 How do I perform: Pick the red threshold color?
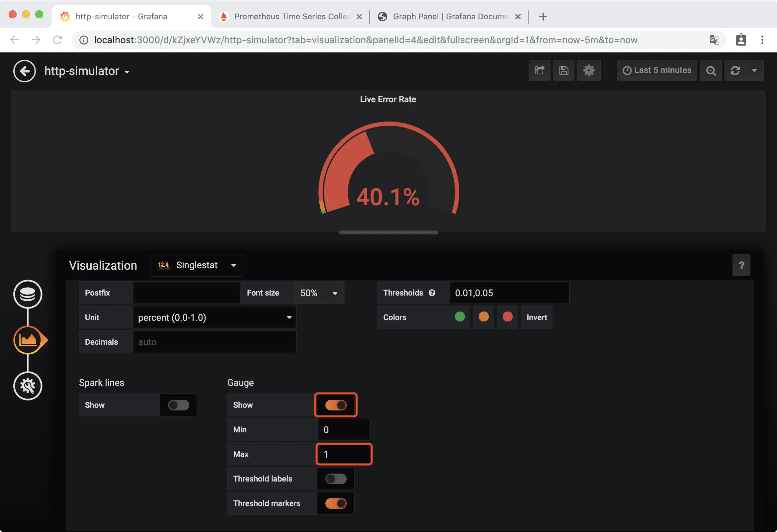point(507,317)
